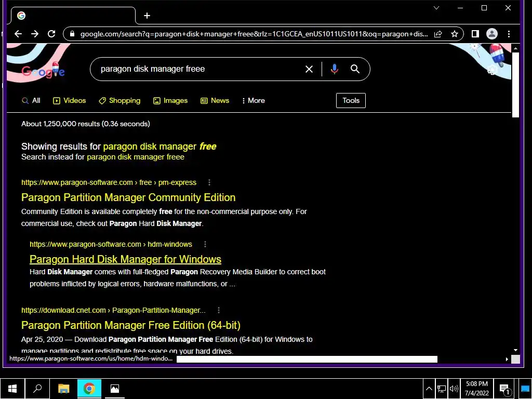Go forward using Chrome's forward arrow

tap(35, 34)
